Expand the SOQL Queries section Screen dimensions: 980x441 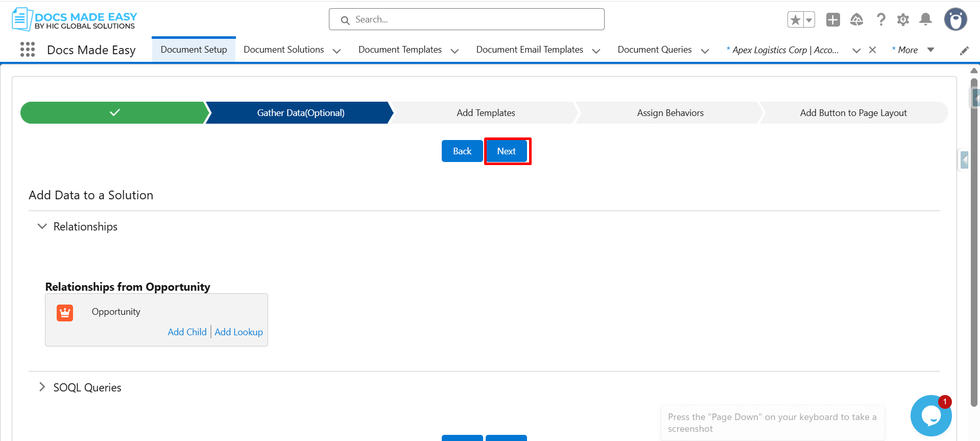(x=42, y=387)
